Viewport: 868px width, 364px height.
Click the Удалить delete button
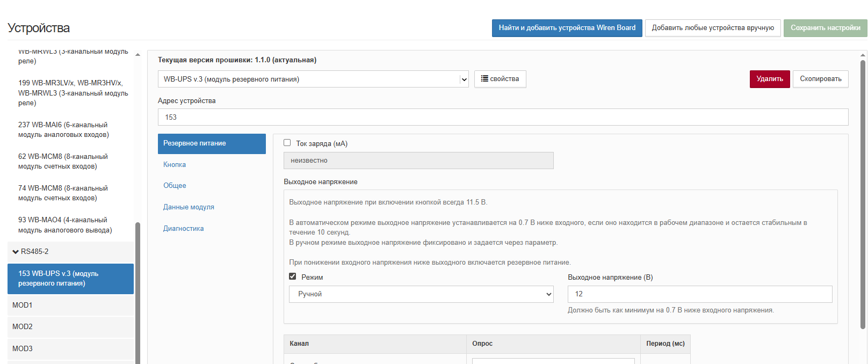point(769,79)
